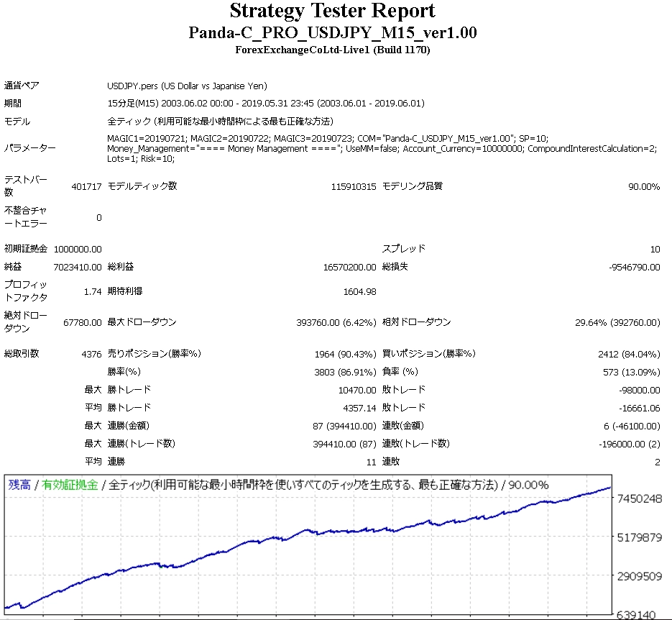Click the 期待利得 label
672x620 pixels.
click(x=125, y=291)
